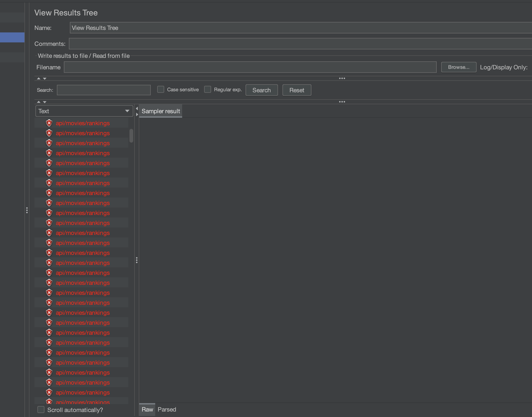The height and width of the screenshot is (417, 532).
Task: Click the Browse... button
Action: coord(458,67)
